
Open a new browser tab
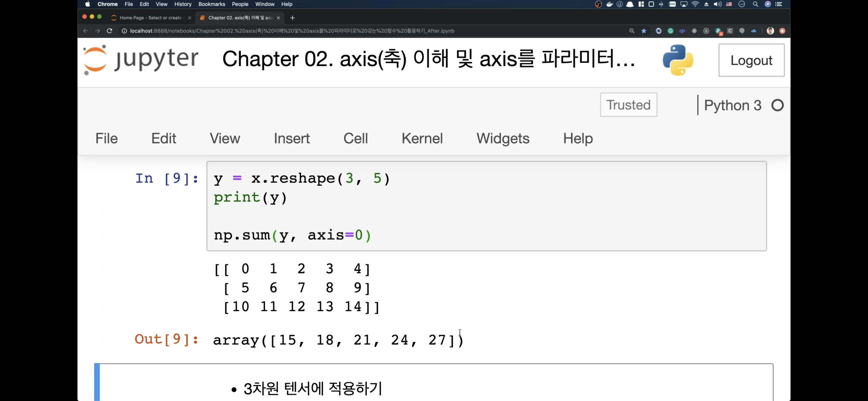292,18
